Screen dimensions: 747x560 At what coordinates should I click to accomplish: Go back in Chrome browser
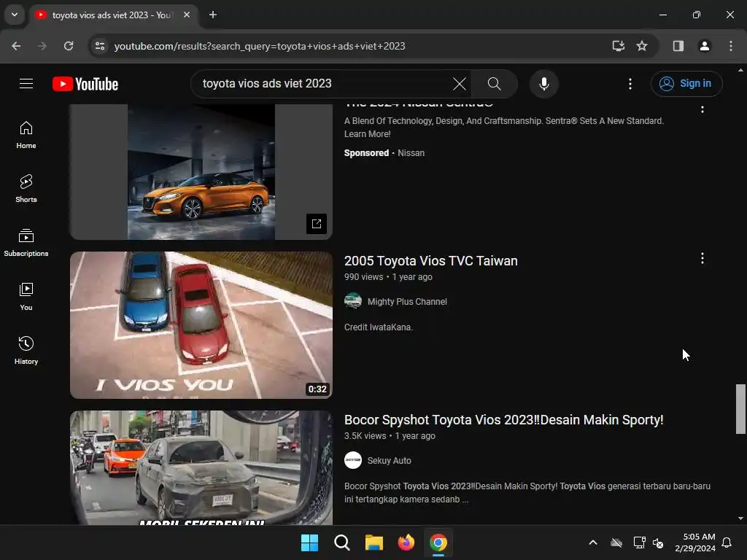click(x=16, y=46)
